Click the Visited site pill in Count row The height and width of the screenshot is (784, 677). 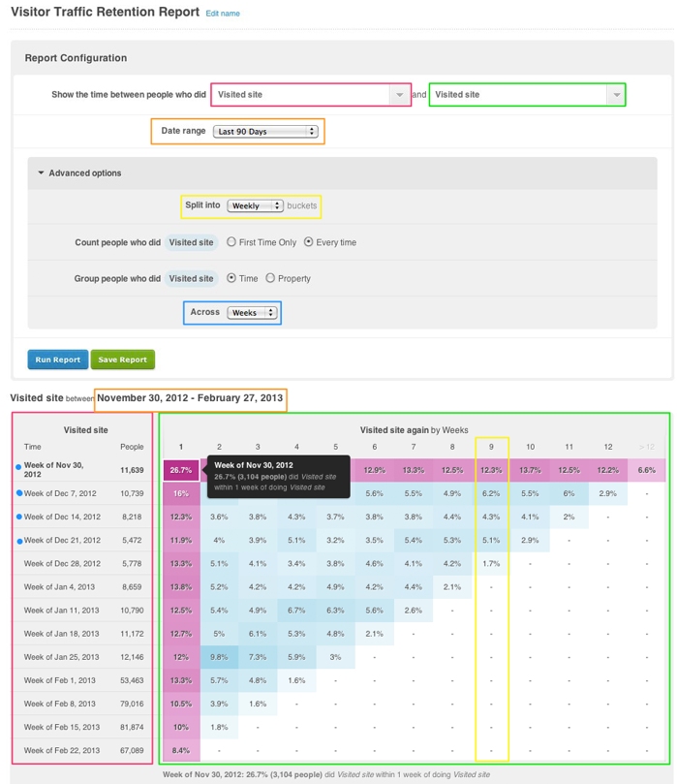coord(192,242)
